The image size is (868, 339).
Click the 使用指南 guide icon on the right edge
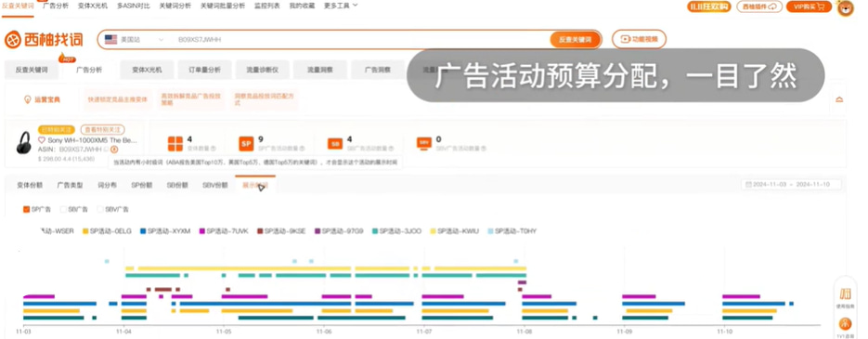(x=846, y=293)
